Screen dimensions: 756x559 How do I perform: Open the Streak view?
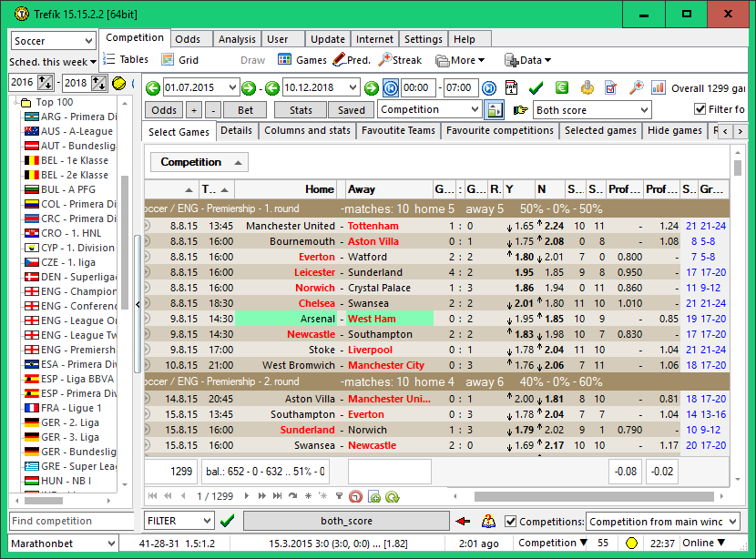pyautogui.click(x=400, y=60)
